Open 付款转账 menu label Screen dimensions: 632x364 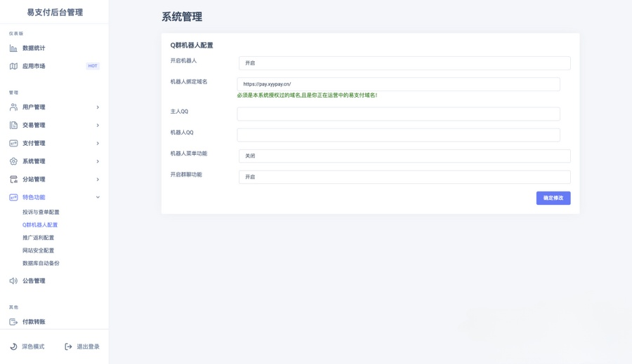point(34,322)
